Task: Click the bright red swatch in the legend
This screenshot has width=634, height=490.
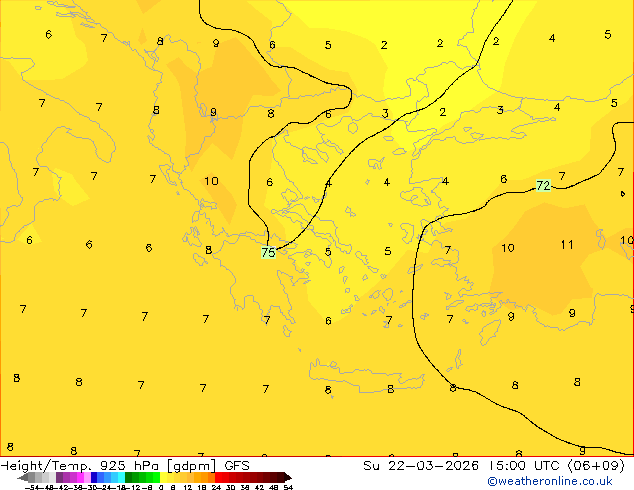Action: (x=218, y=477)
